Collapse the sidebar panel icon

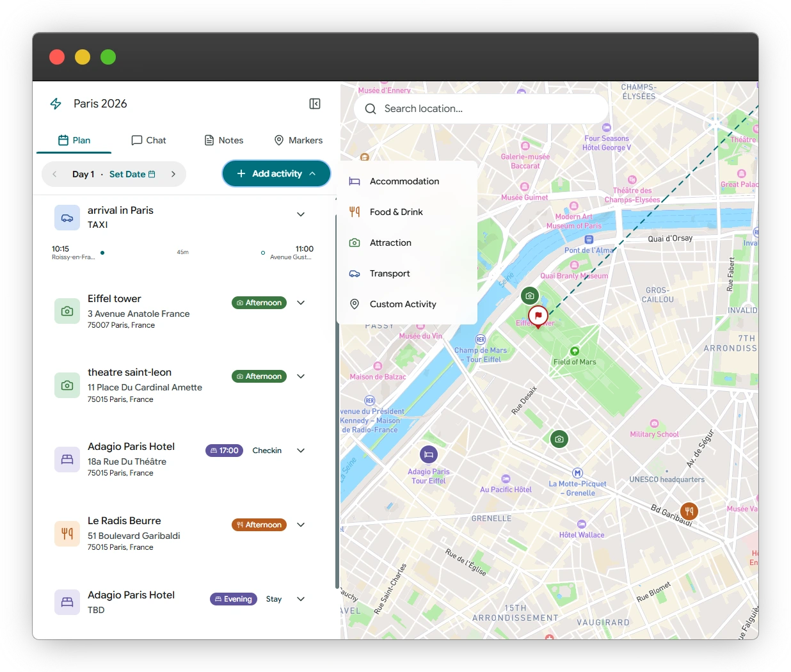point(315,104)
